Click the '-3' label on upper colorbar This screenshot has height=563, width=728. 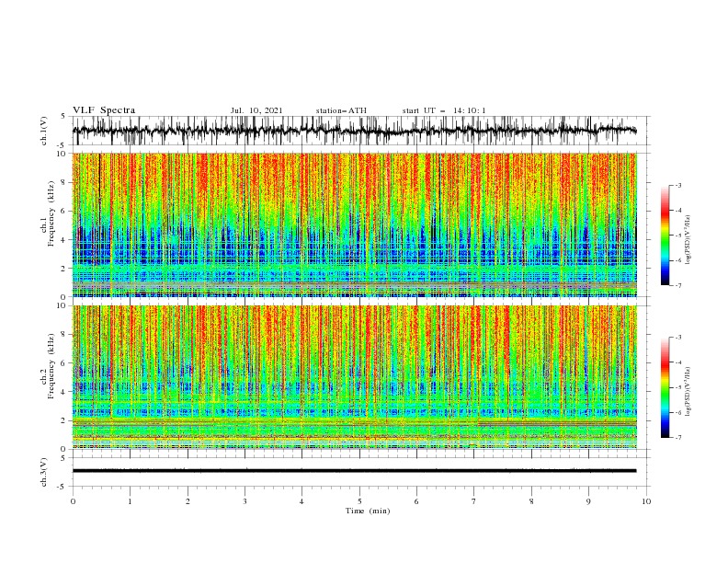point(677,185)
